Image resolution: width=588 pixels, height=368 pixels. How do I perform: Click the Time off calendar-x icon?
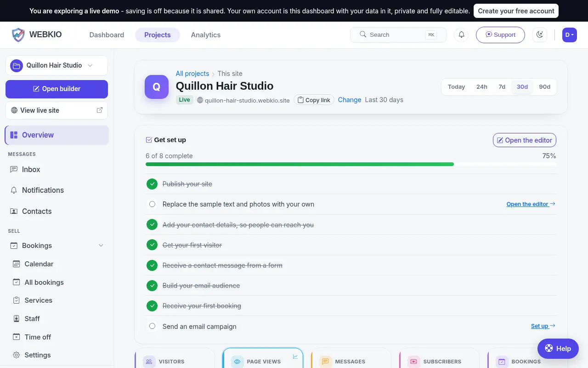click(x=17, y=337)
